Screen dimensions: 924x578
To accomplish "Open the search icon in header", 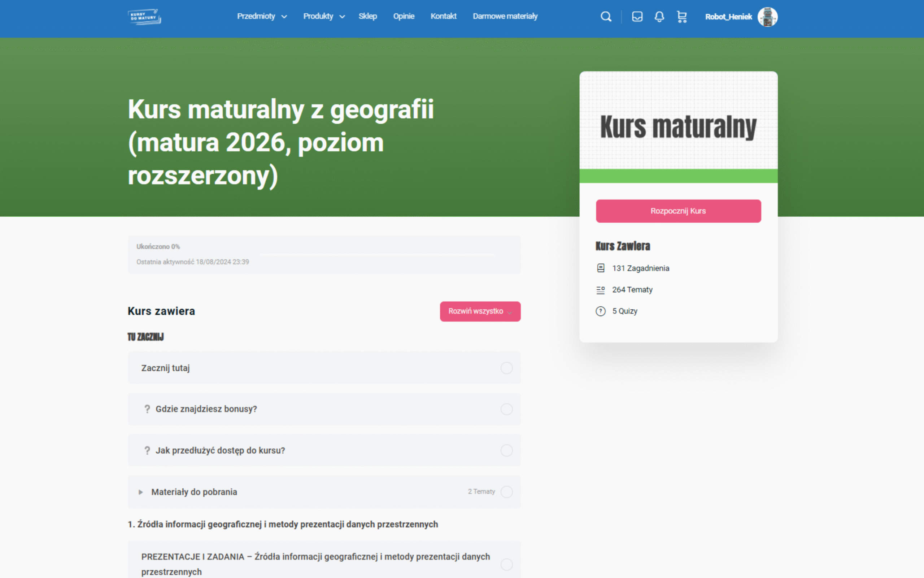I will click(x=606, y=17).
